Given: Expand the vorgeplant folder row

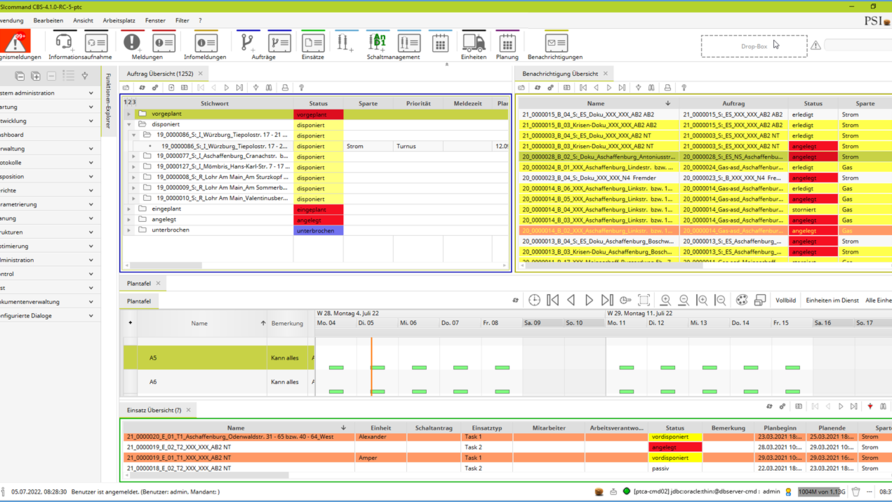Looking at the screenshot, I should [x=128, y=114].
